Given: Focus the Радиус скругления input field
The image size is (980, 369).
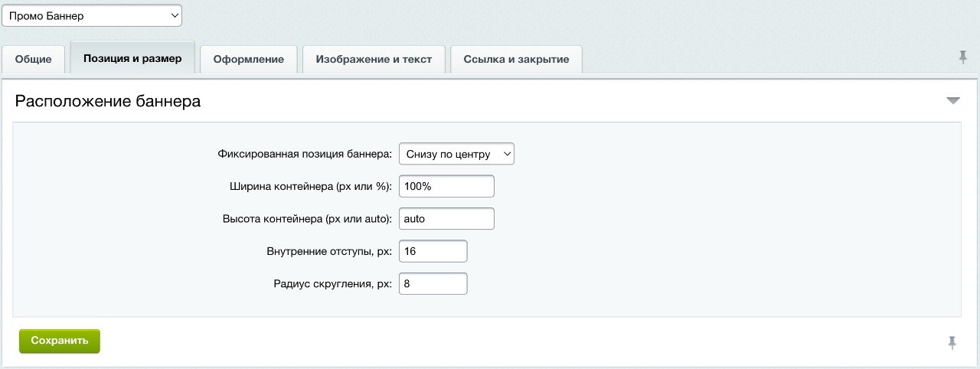Looking at the screenshot, I should [433, 283].
